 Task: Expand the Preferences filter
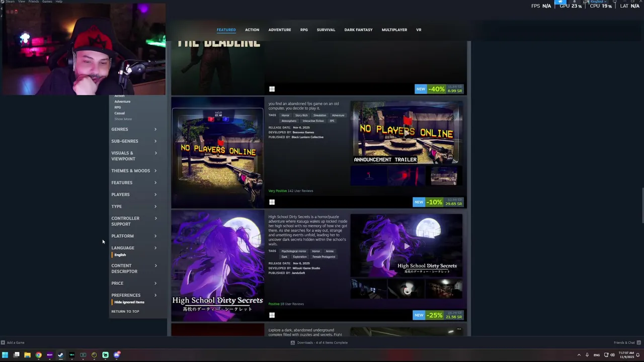(x=134, y=295)
